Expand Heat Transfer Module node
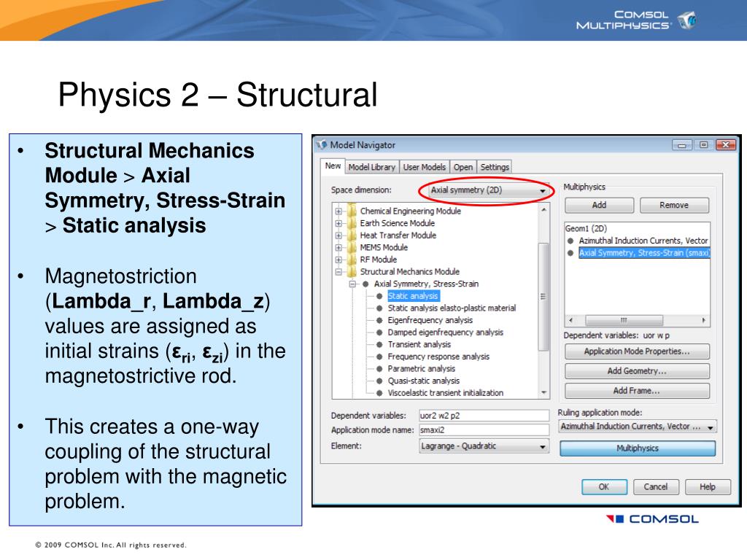 [338, 236]
